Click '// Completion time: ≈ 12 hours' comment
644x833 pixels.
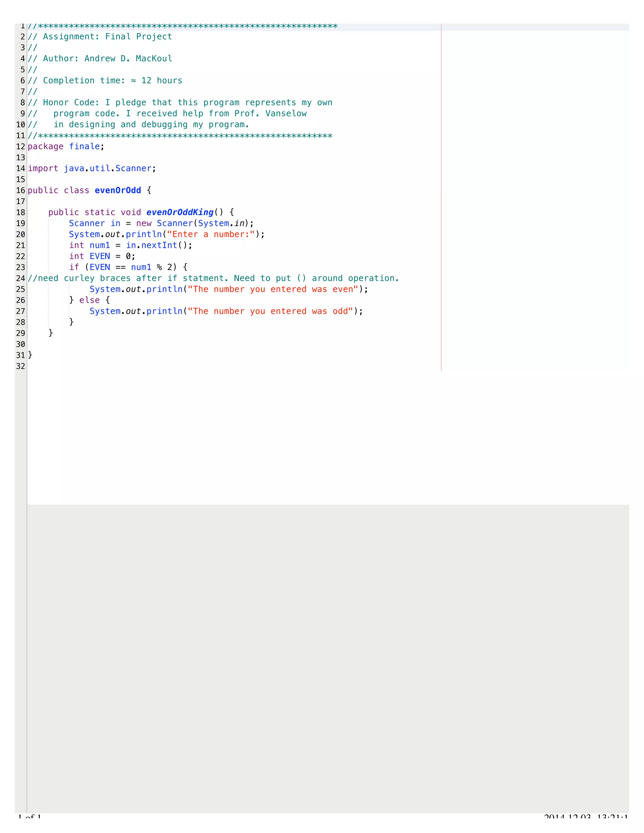[x=105, y=80]
